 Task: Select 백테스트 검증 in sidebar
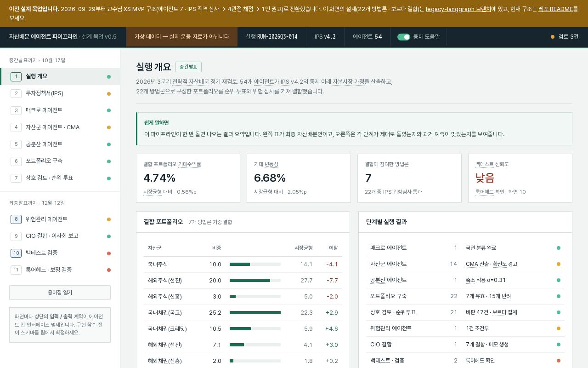point(60,253)
